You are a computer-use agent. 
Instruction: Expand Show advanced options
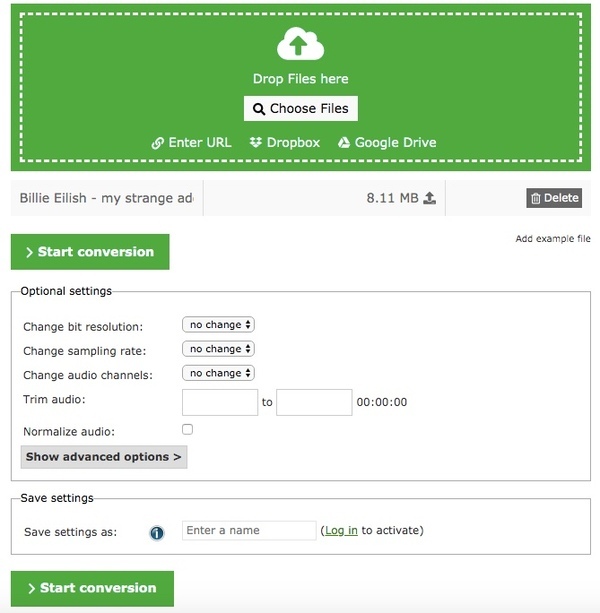click(x=104, y=457)
